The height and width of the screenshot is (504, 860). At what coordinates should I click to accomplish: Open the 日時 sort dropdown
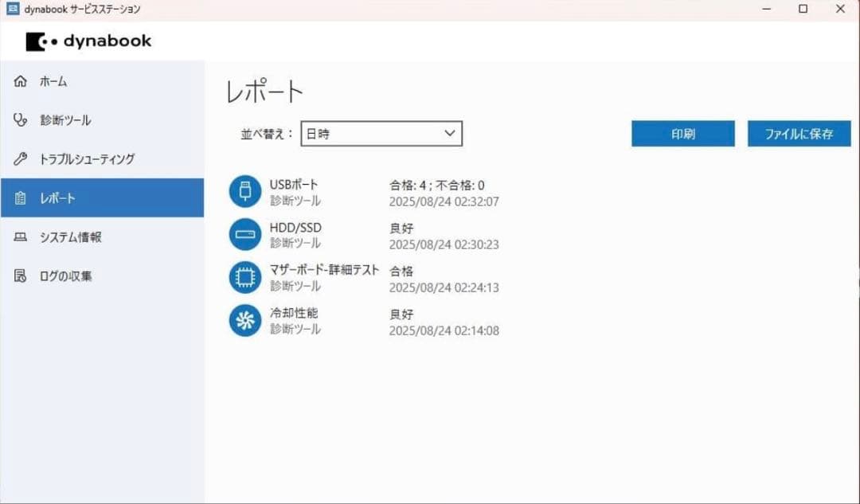(381, 133)
